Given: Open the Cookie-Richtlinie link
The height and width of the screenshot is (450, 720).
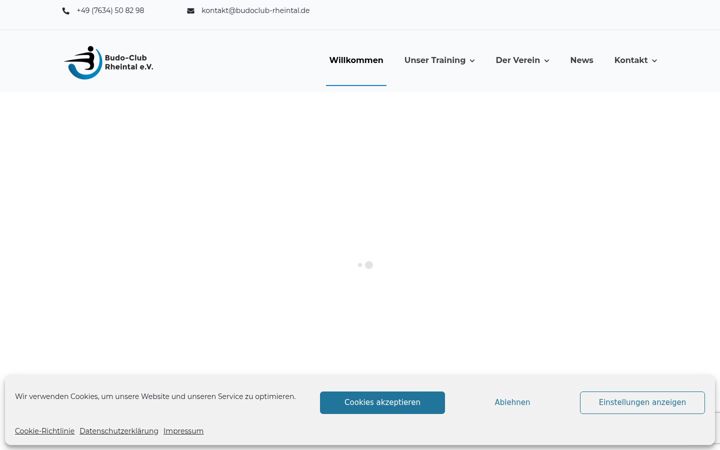Looking at the screenshot, I should coord(45,431).
